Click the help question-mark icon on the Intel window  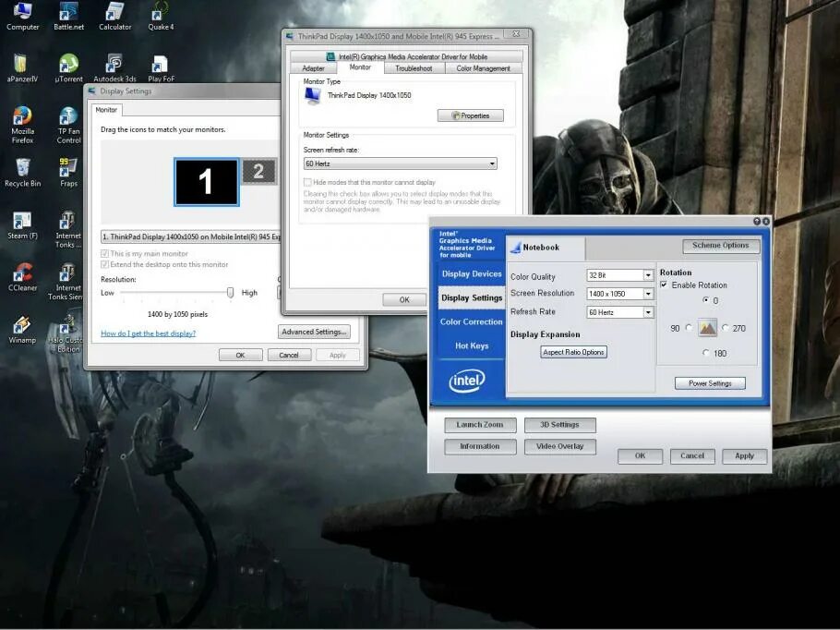tap(757, 221)
